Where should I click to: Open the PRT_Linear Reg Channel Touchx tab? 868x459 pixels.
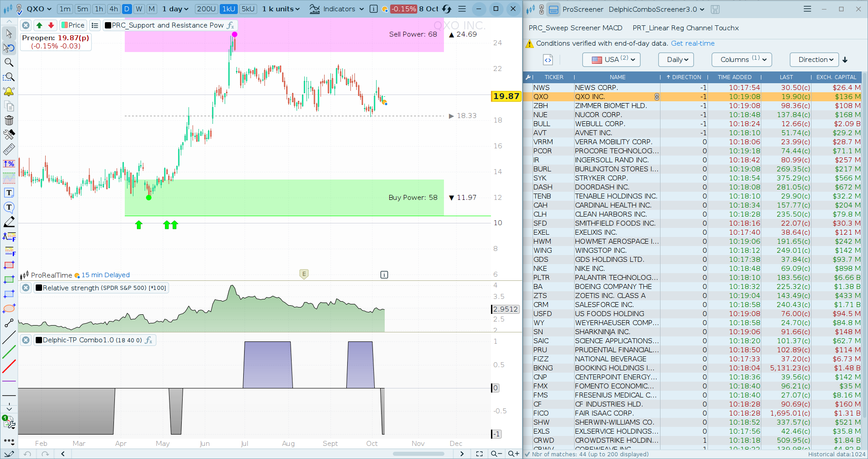(685, 28)
